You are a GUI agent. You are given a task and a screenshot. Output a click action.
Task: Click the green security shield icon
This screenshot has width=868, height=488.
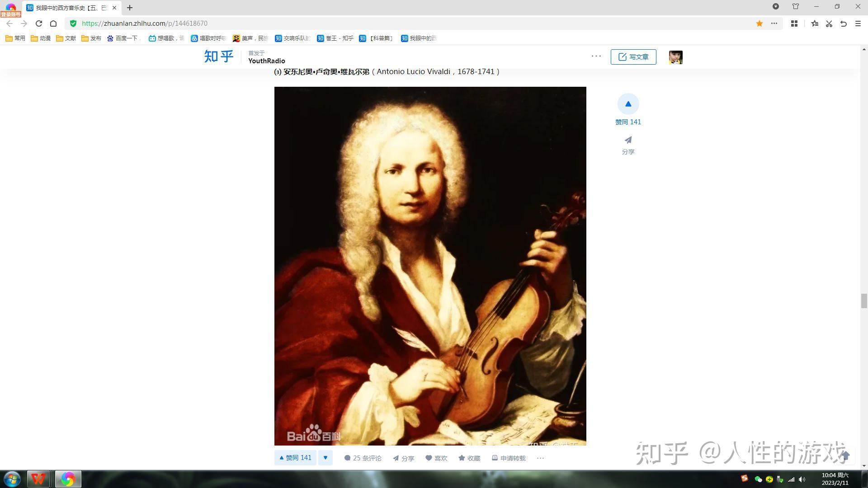click(x=73, y=23)
